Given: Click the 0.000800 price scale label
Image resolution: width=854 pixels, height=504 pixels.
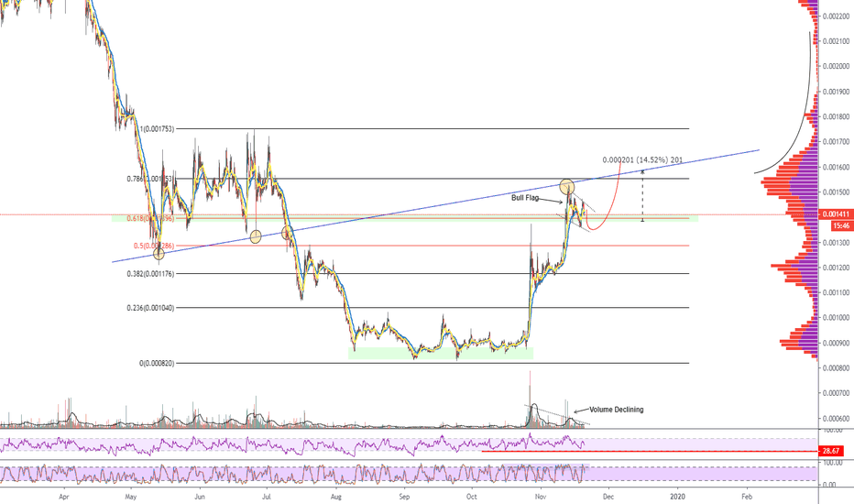Looking at the screenshot, I should (836, 368).
